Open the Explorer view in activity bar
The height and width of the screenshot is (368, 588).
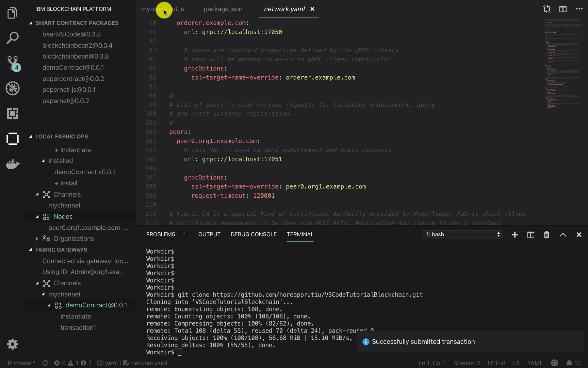coord(13,13)
